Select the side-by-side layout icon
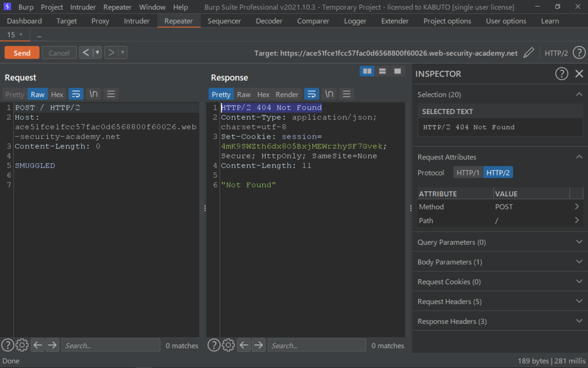 pyautogui.click(x=367, y=71)
